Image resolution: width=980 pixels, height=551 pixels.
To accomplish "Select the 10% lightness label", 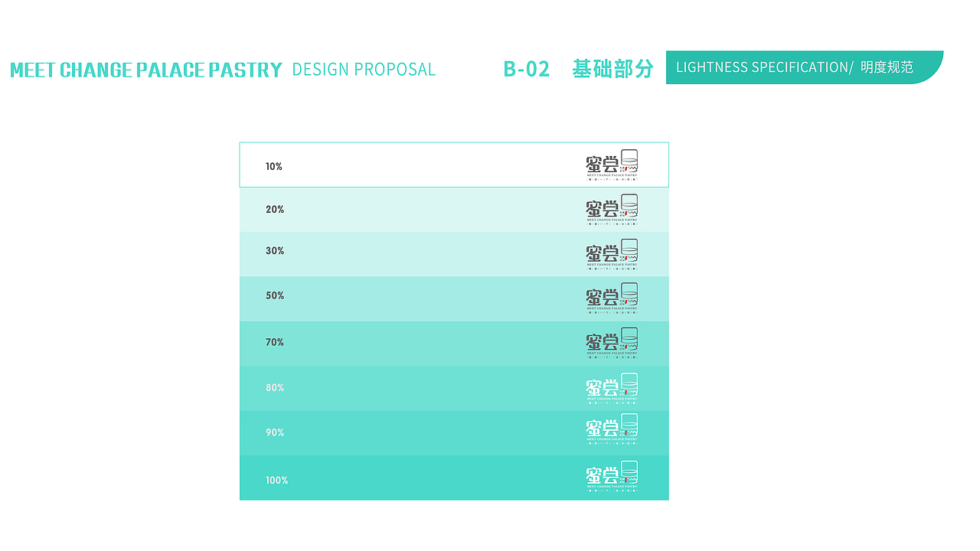I will (x=274, y=166).
